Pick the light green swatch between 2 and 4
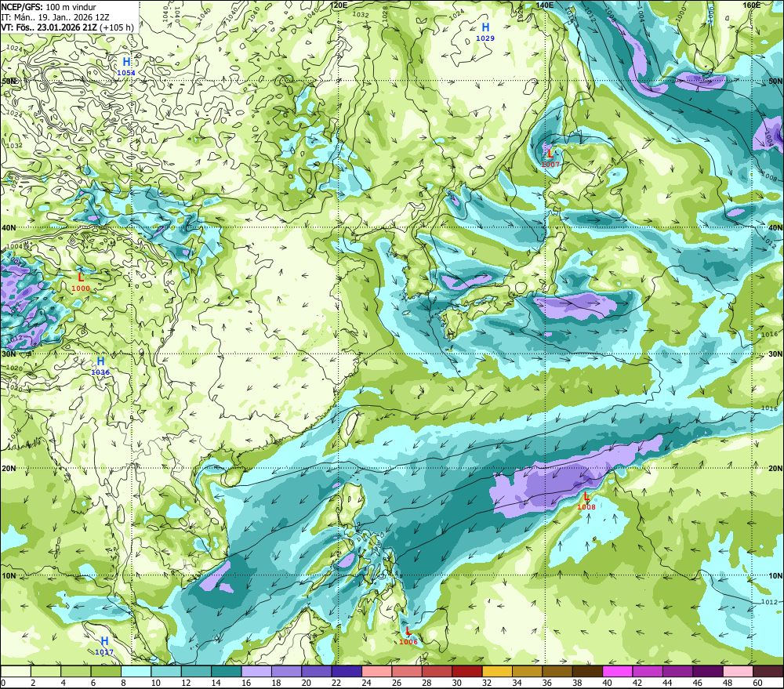Screen dimensions: 784x689 [45, 671]
